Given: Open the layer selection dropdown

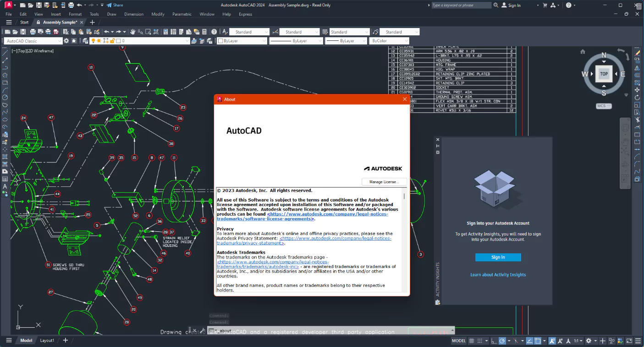Looking at the screenshot, I should click(x=188, y=40).
